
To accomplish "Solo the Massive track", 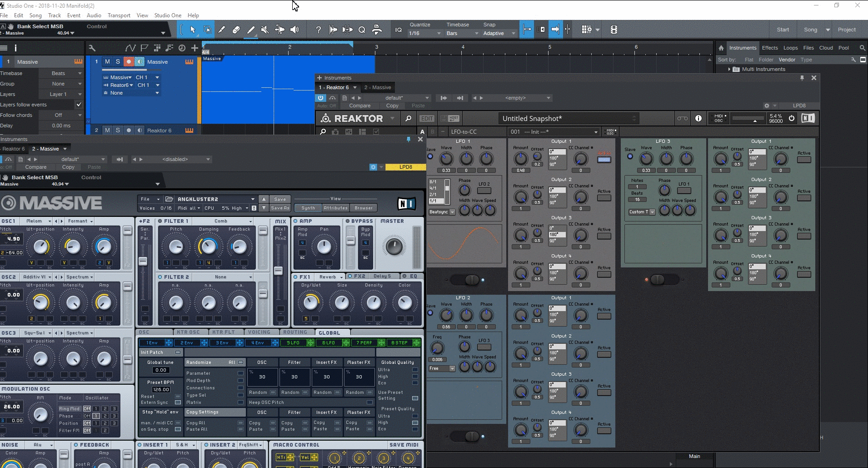I will 118,61.
